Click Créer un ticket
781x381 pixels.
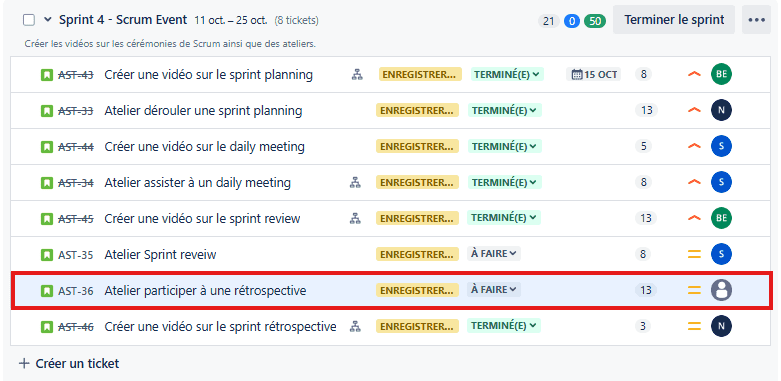click(69, 364)
